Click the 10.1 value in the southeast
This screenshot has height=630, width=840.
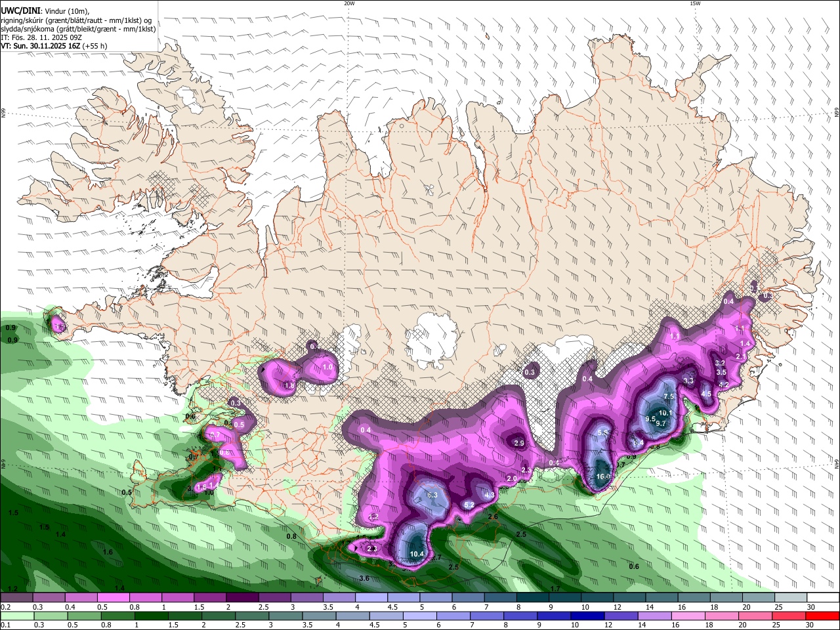pyautogui.click(x=665, y=413)
